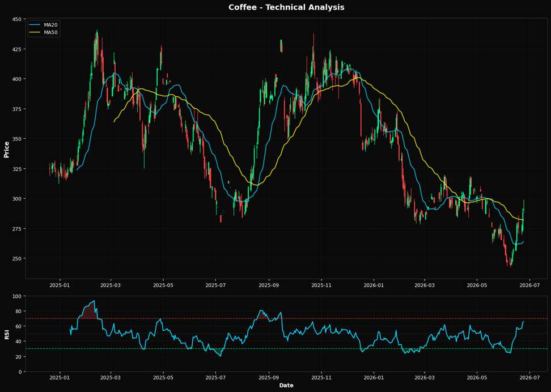Click 2025-03 date label under RSI chart
This screenshot has width=551, height=392.
coord(111,378)
